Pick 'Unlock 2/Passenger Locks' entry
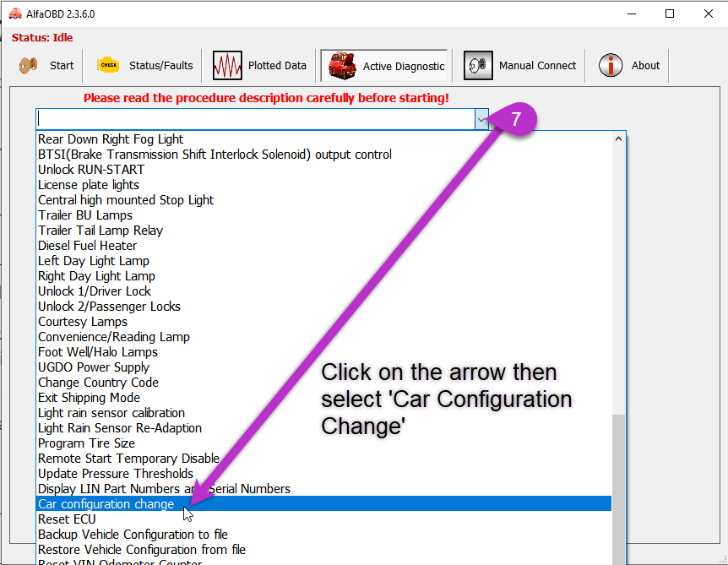 click(323, 307)
